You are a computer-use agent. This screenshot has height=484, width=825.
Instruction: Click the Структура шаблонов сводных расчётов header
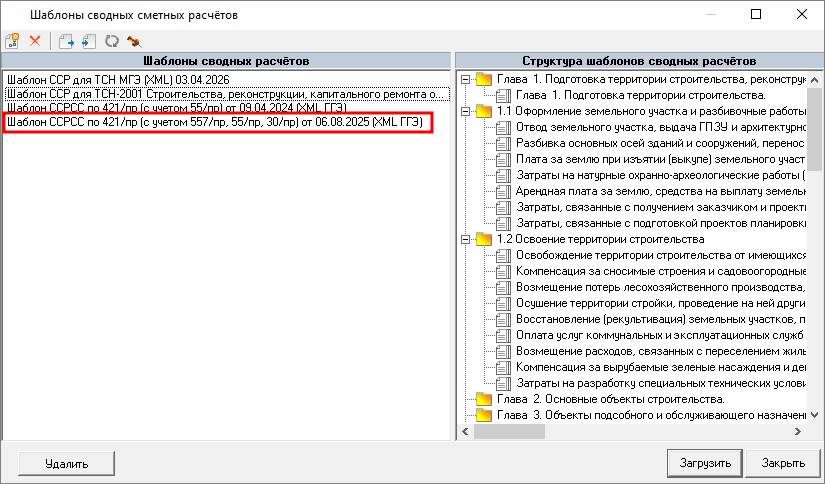pyautogui.click(x=639, y=61)
